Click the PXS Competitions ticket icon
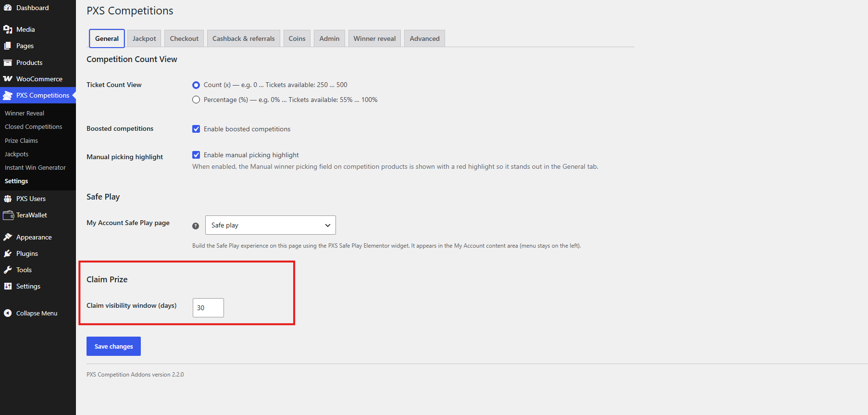The height and width of the screenshot is (415, 868). click(x=8, y=95)
